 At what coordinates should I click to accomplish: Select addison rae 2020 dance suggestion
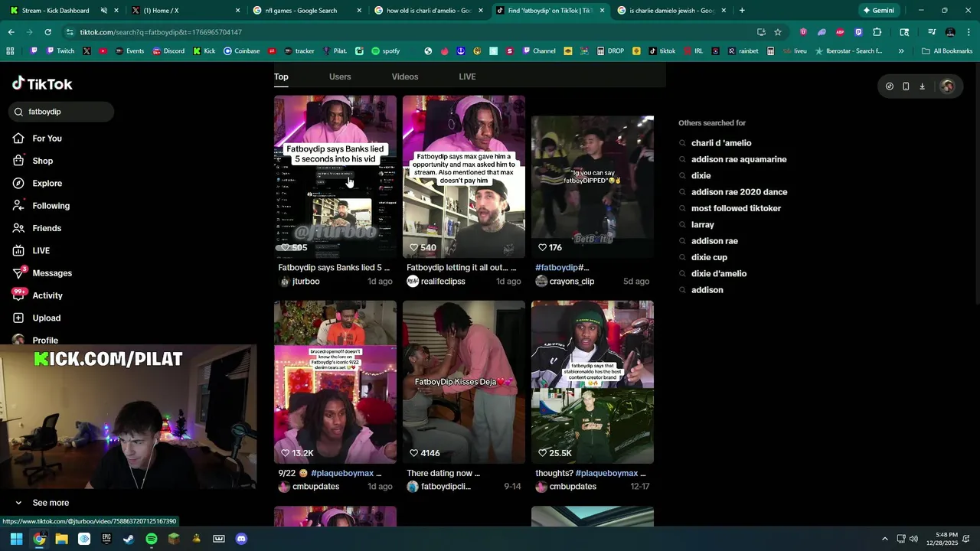pyautogui.click(x=739, y=192)
